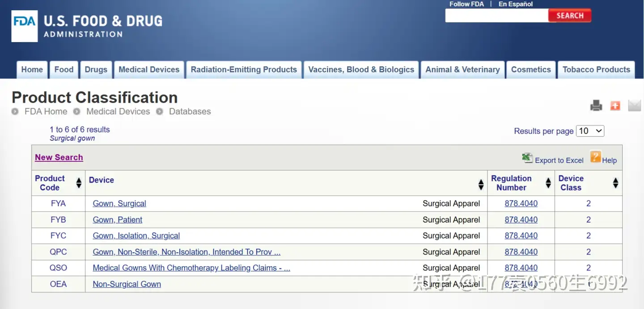Open Gown, Non-Sterile, Non-Isolation link

(186, 252)
